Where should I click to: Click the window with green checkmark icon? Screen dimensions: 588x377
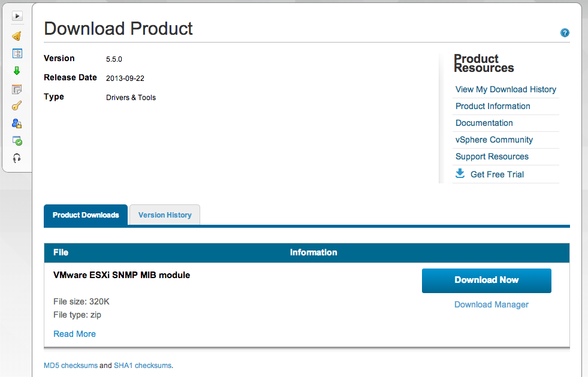(17, 141)
